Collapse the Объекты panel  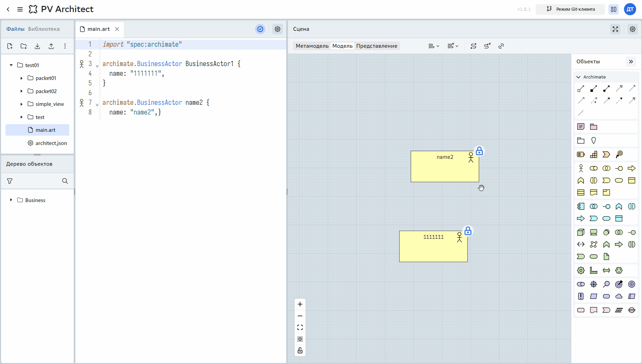[631, 62]
